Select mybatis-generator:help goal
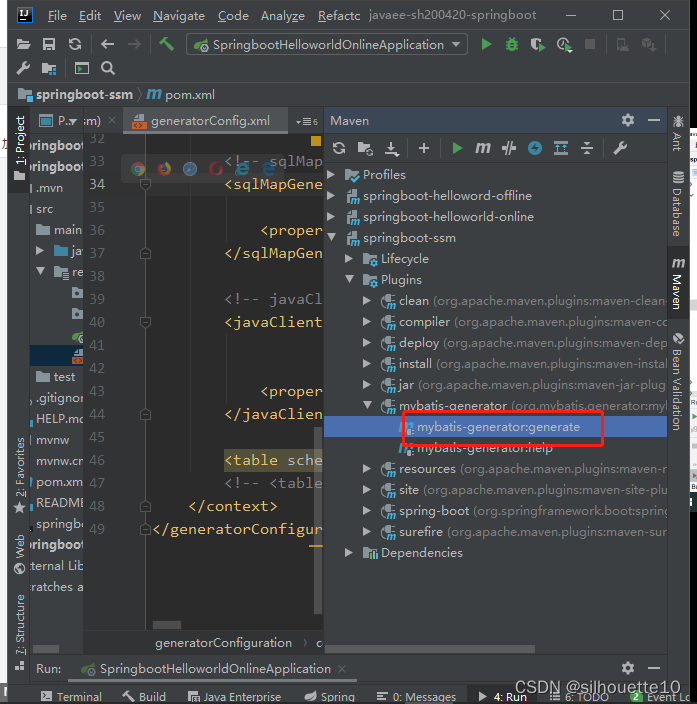This screenshot has height=704, width=697. click(x=485, y=448)
